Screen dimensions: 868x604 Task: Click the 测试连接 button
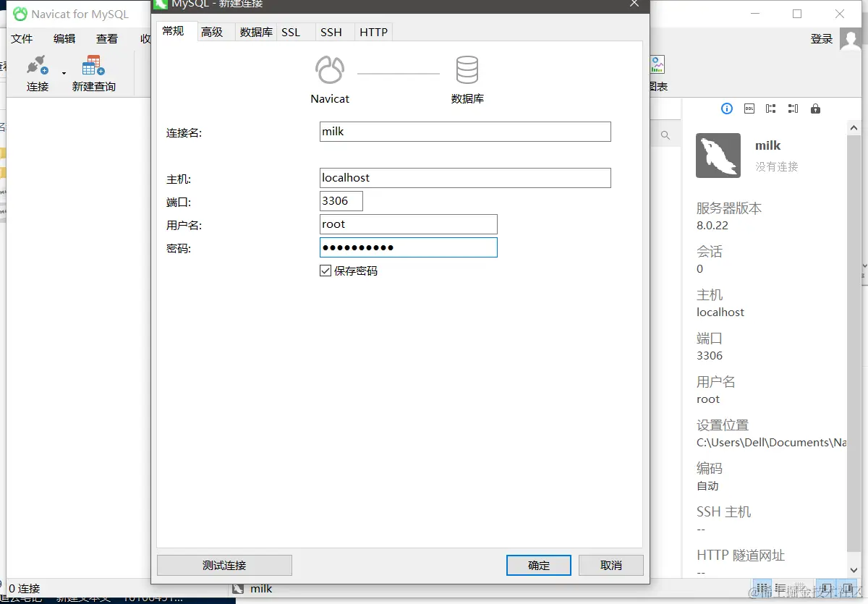pos(224,566)
